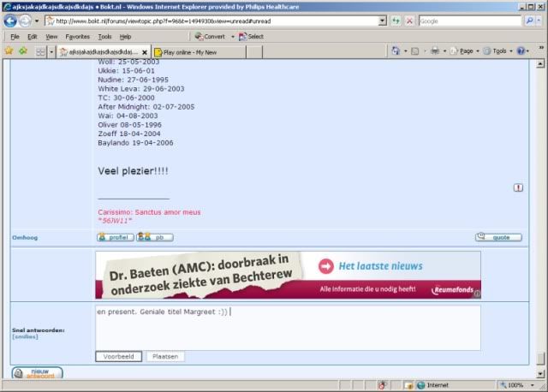548x392 pixels.
Task: Preview the reply with Voorbeeld button
Action: [x=118, y=356]
